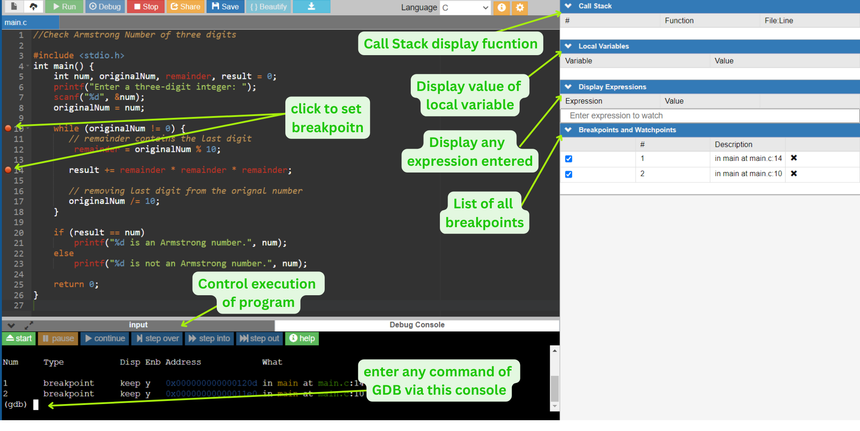Download the code with the download icon
Viewport: 860px width, 431px height.
[311, 7]
